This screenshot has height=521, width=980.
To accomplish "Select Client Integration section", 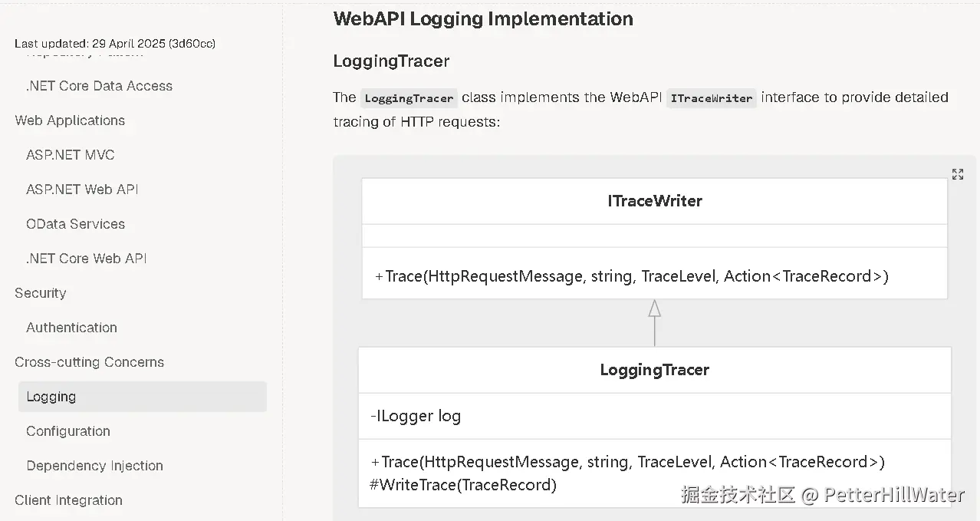I will 68,500.
